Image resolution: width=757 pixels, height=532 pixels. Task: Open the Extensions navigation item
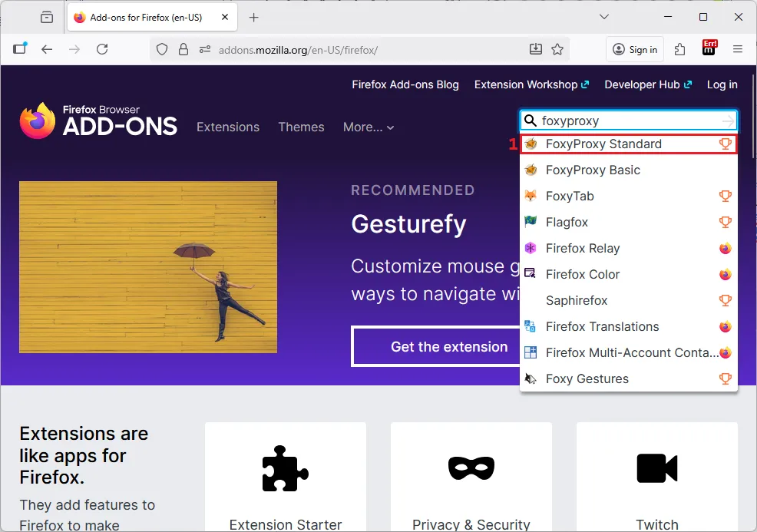(x=228, y=127)
